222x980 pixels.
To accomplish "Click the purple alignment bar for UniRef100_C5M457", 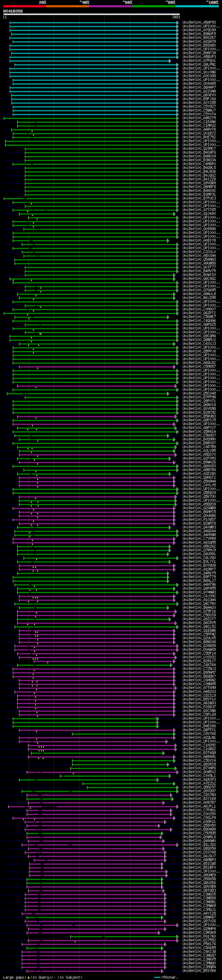I will [97, 367].
